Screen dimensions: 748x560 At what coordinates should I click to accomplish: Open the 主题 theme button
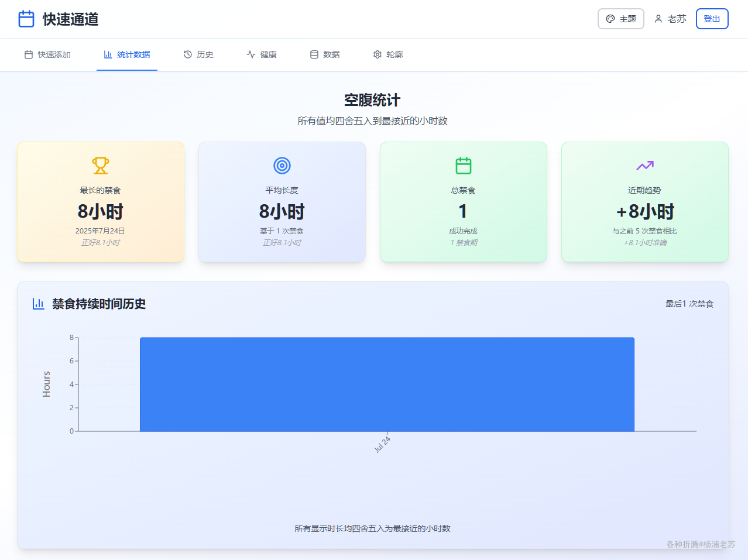tap(621, 19)
